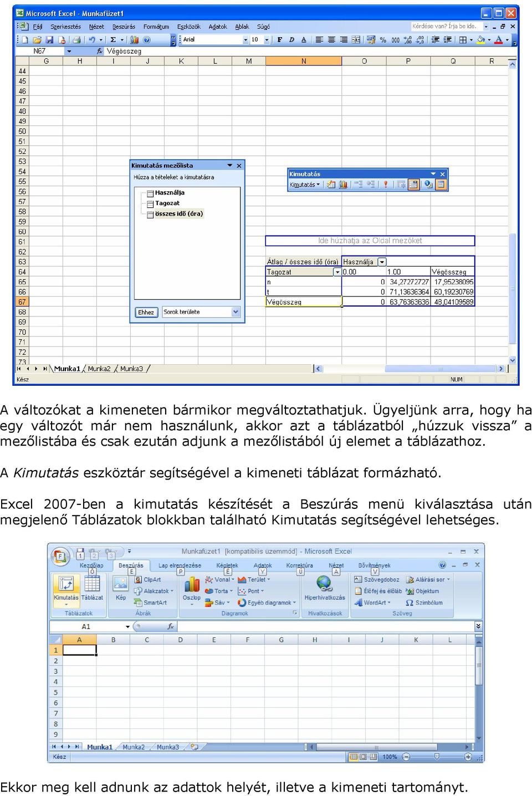This screenshot has width=532, height=796.
Task: Click Format Report icon on Kimutatás toolbar
Action: coord(331,185)
